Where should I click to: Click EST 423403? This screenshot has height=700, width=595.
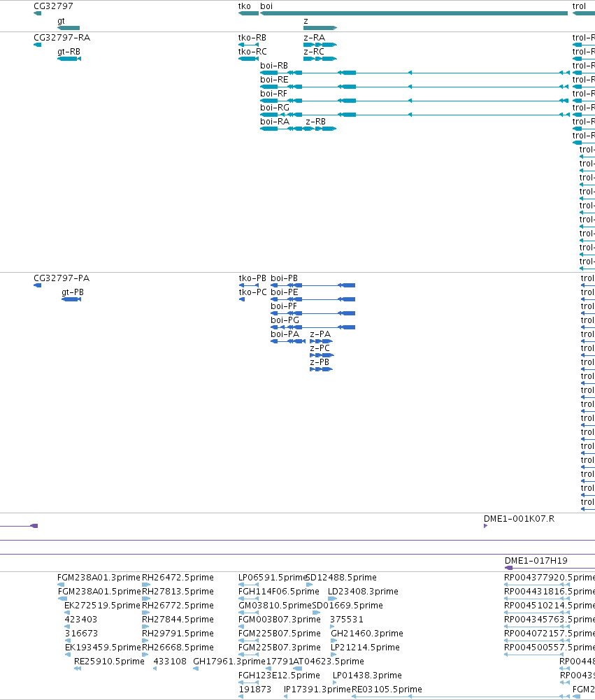point(67,627)
